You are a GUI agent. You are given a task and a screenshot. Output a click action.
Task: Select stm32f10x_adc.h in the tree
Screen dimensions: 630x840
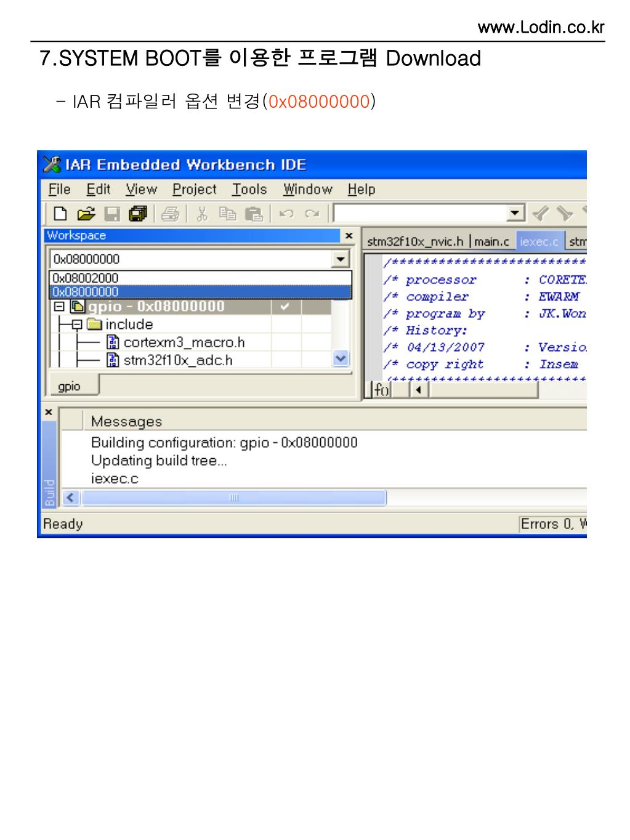point(178,360)
